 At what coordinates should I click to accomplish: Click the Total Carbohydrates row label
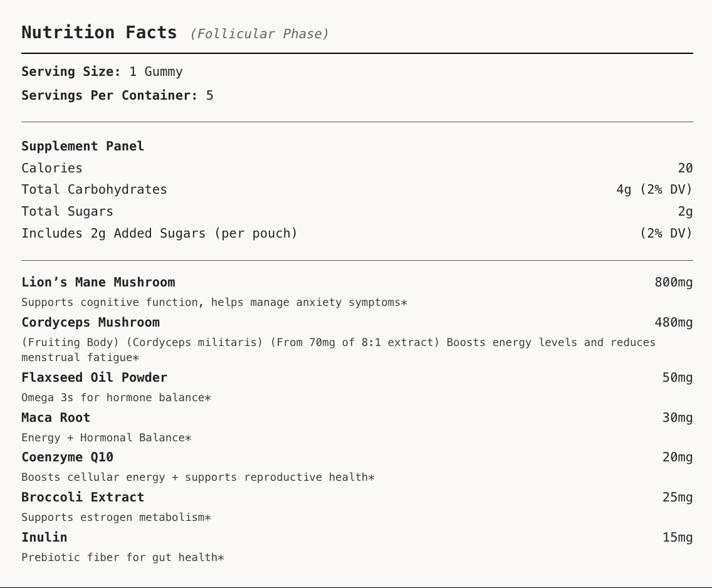coord(94,189)
